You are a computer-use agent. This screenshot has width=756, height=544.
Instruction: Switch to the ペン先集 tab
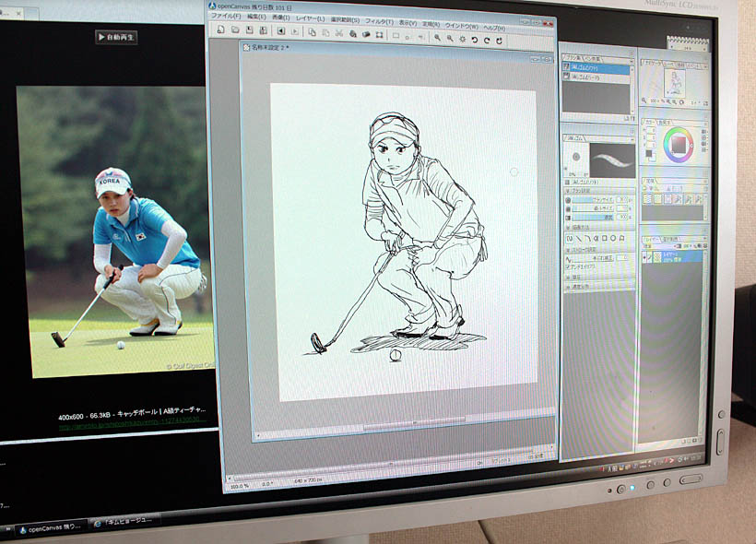[592, 59]
